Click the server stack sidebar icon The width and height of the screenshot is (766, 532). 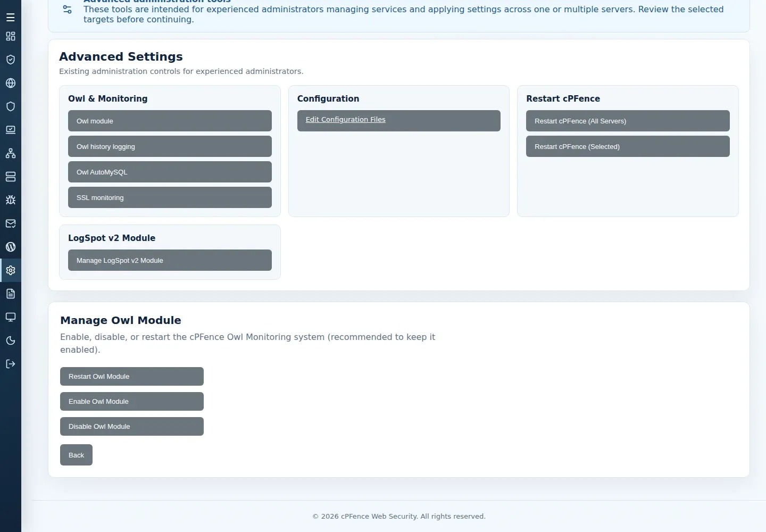(11, 177)
